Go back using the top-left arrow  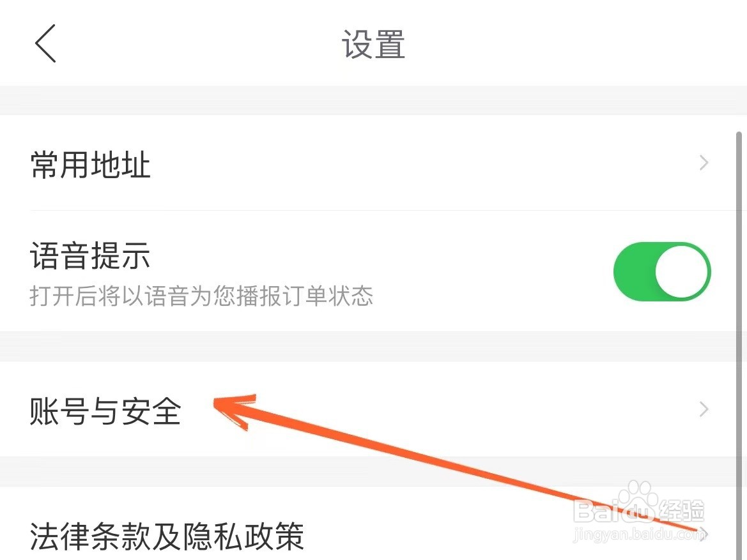click(x=45, y=43)
